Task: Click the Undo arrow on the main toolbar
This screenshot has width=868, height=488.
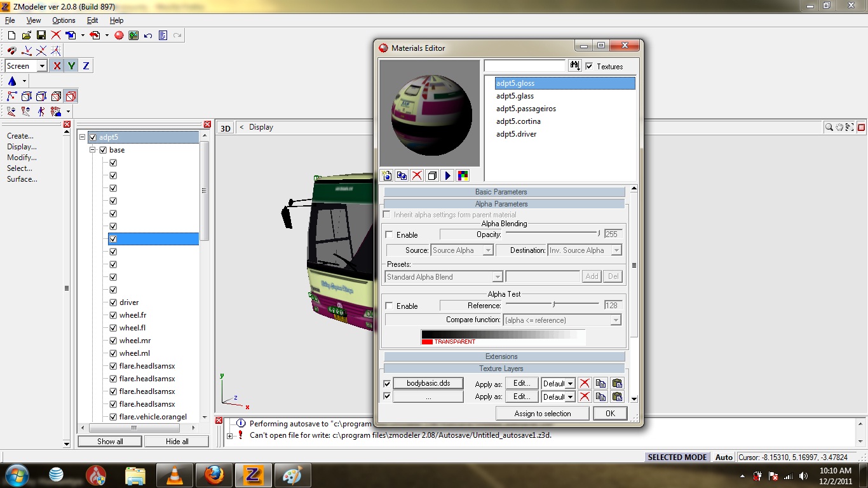Action: [147, 35]
